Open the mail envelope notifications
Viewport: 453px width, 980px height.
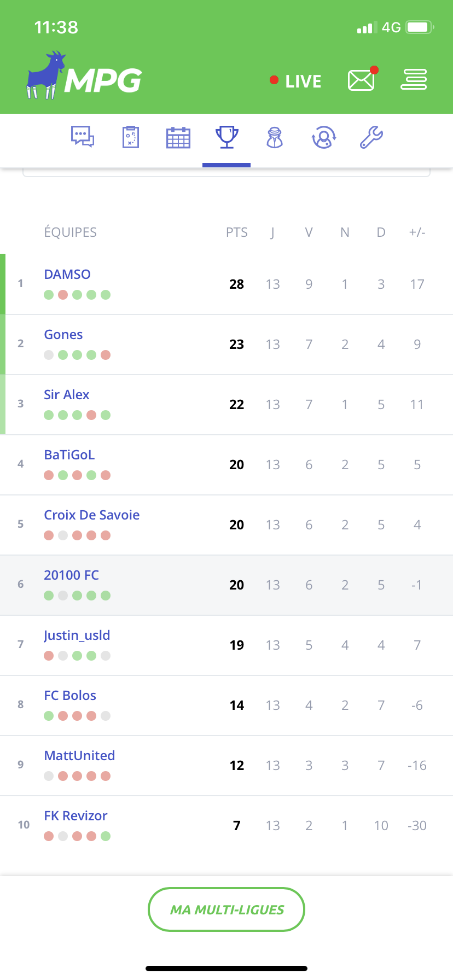point(362,80)
